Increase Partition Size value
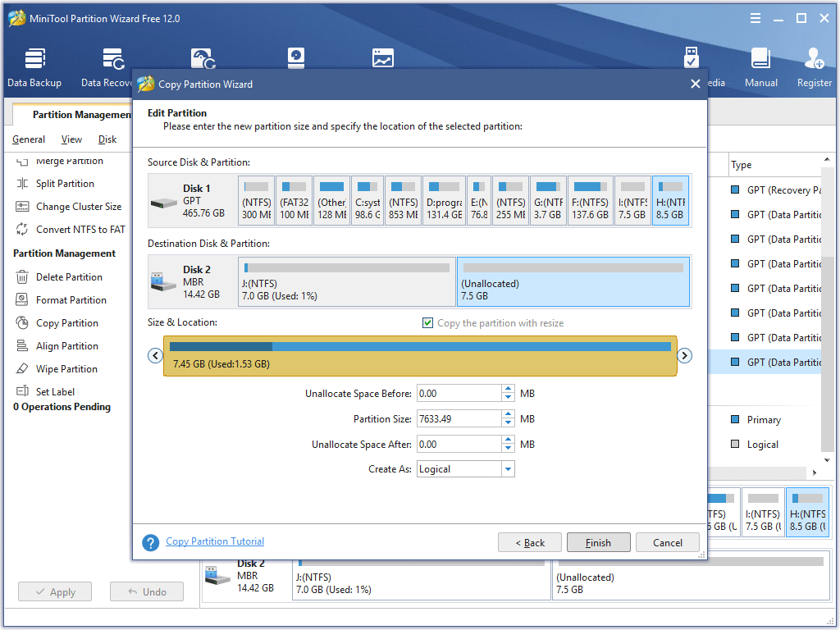Viewport: 840px width, 630px height. [509, 414]
